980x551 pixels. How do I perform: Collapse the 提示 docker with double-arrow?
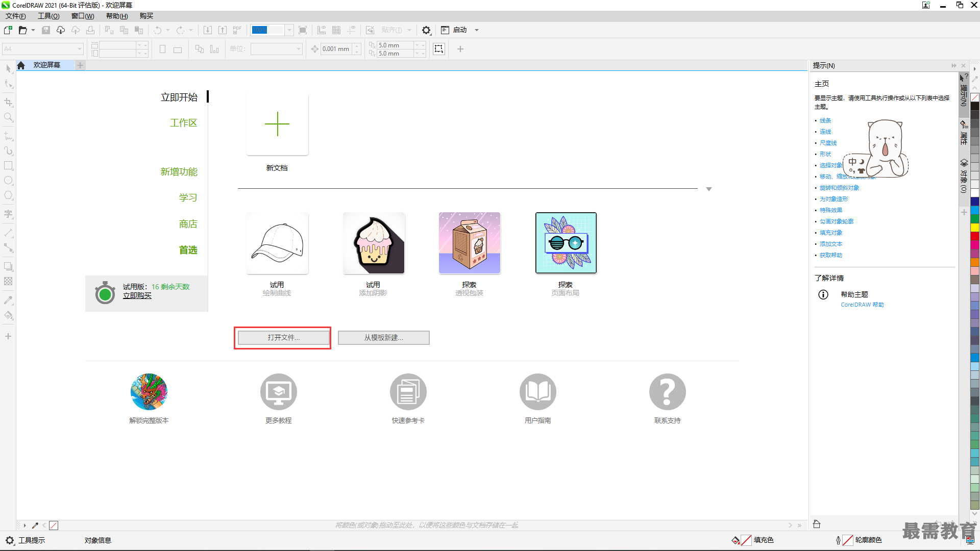(954, 66)
